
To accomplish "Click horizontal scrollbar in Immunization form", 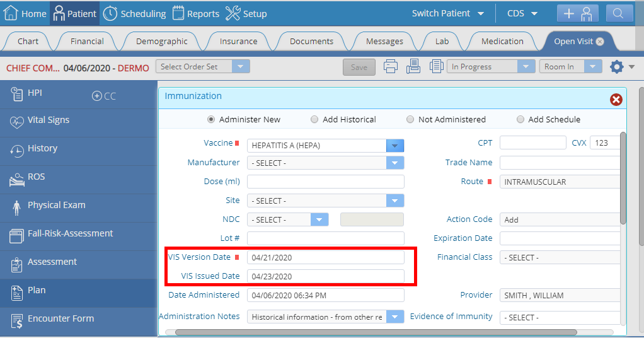I will (376, 332).
